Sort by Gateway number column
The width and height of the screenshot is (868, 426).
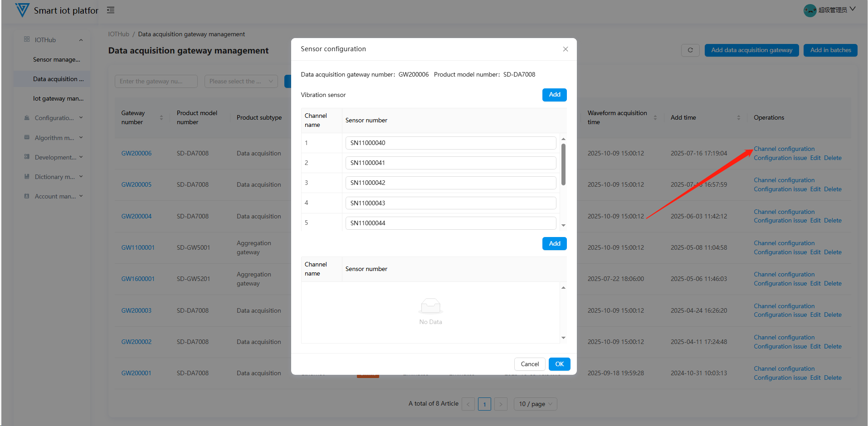(161, 118)
